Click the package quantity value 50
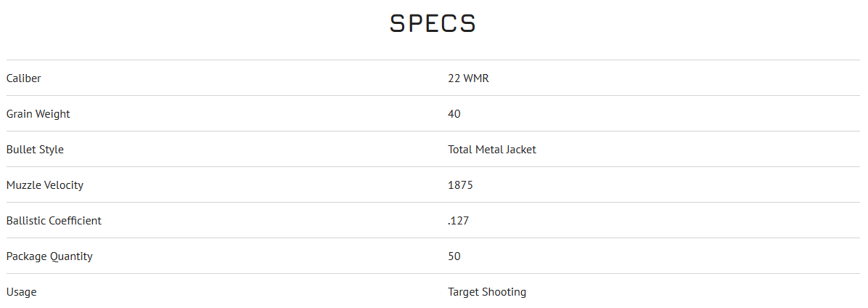Viewport: 868px width, 308px height. [454, 256]
